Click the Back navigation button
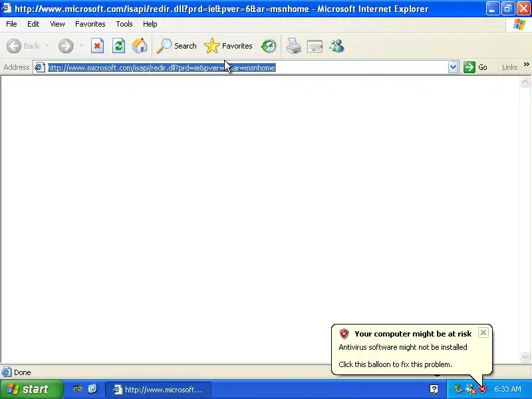This screenshot has height=399, width=532. pyautogui.click(x=23, y=46)
